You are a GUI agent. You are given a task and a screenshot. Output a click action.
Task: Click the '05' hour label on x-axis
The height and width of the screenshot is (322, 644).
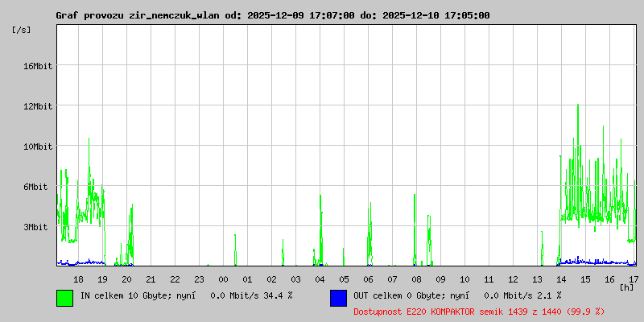click(344, 279)
